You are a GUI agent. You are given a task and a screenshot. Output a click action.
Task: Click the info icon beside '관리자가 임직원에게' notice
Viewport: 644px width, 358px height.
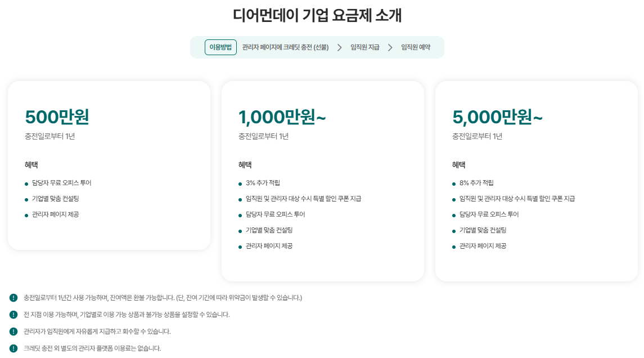click(x=13, y=332)
